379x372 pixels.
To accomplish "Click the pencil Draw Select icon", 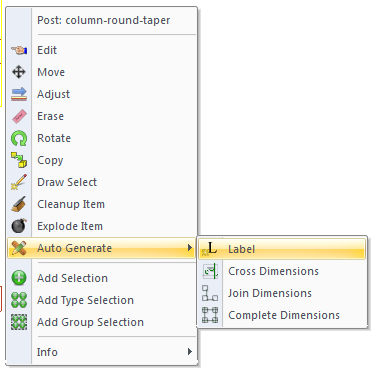I will tap(19, 182).
